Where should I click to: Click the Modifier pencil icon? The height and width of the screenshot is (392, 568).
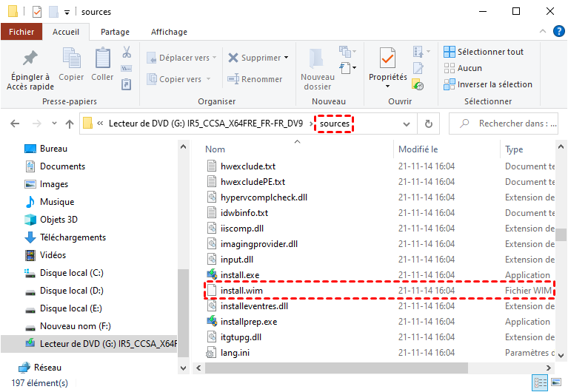point(418,68)
